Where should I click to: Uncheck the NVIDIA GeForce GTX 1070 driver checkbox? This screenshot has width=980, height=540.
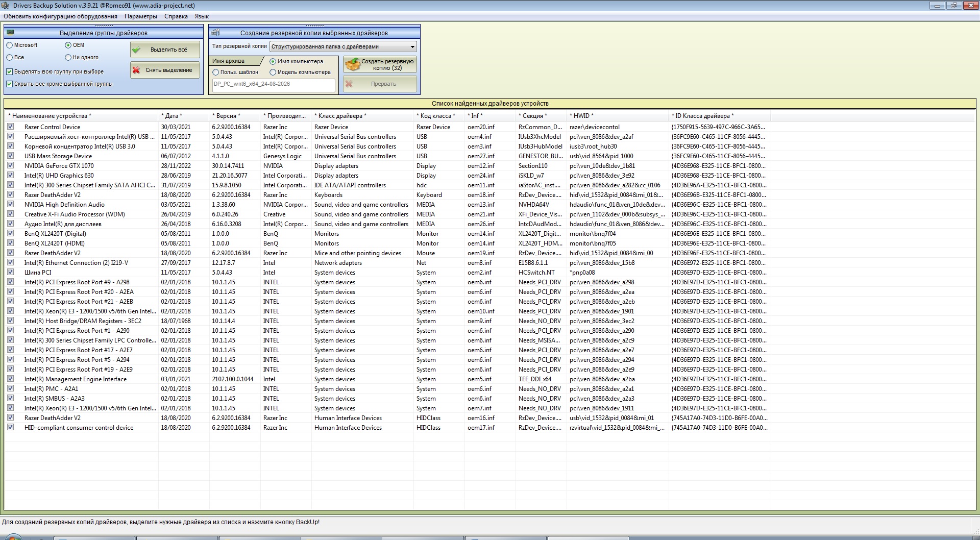click(x=10, y=165)
